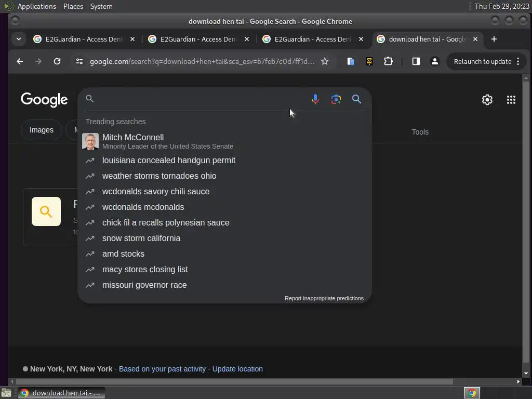Select the download hen tai Google tab
The image size is (532, 399).
tap(428, 39)
